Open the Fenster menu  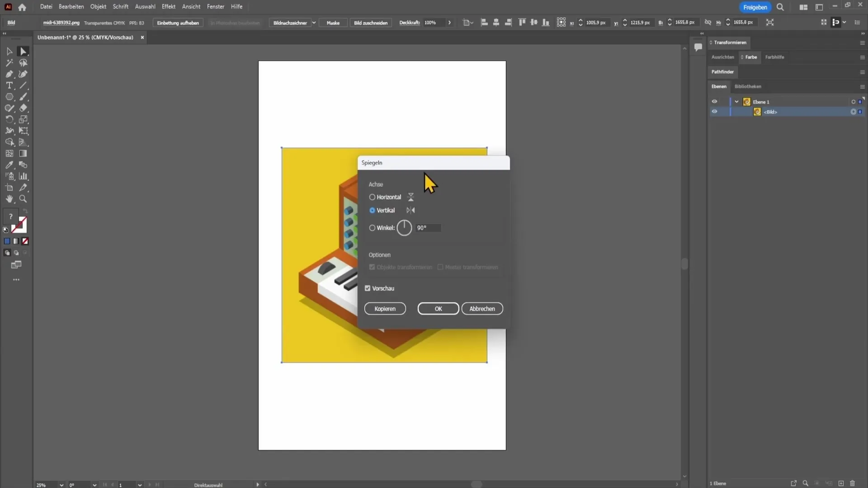coord(216,7)
